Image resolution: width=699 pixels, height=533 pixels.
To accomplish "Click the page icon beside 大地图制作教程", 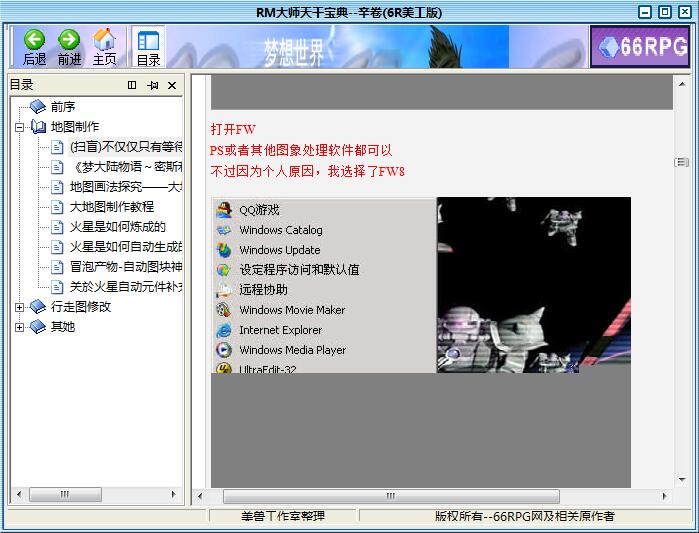I will [x=57, y=207].
